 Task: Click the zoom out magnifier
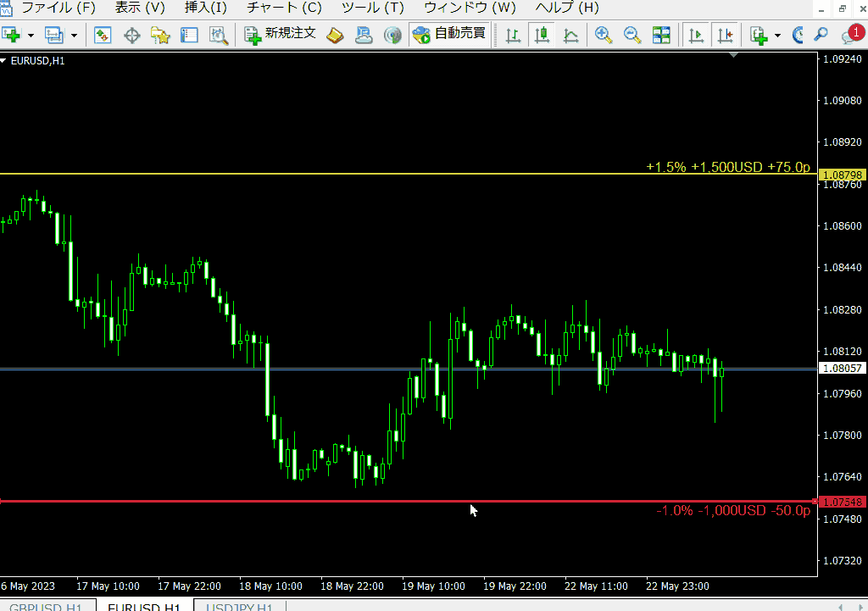[632, 35]
